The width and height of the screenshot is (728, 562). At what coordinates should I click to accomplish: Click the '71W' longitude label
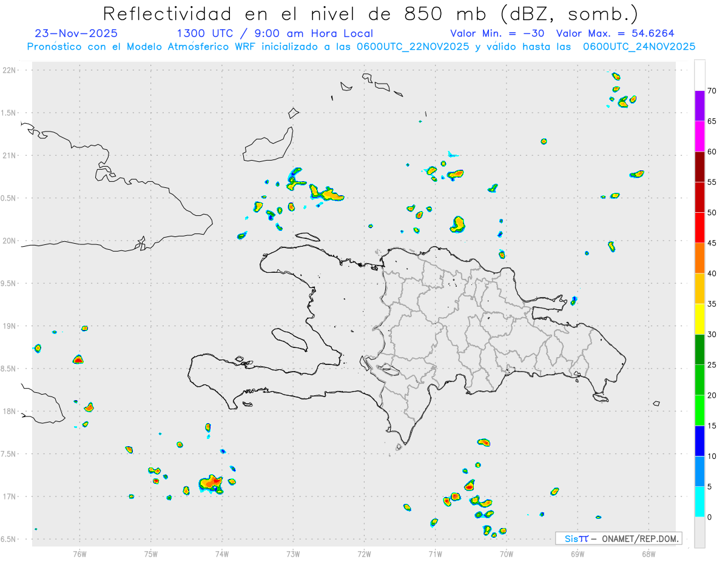435,554
